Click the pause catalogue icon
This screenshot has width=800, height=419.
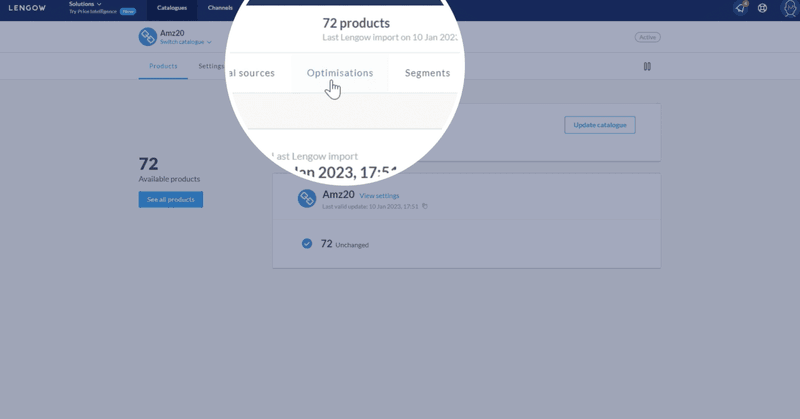[647, 66]
